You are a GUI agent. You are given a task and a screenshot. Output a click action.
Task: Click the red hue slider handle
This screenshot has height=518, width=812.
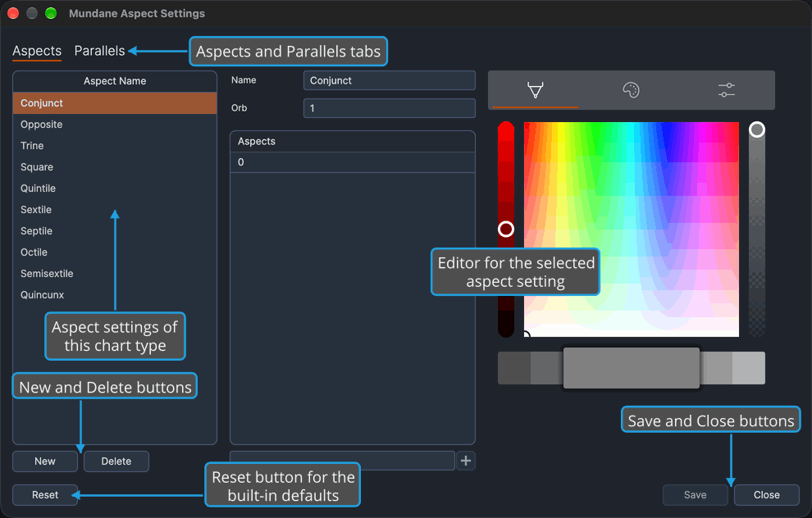pos(506,229)
